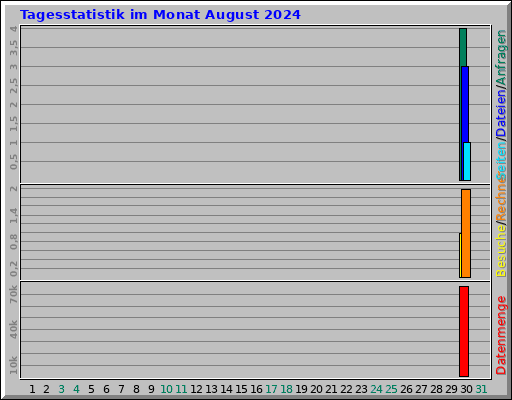
Task: Select the Besuche legend label
Action: [x=501, y=251]
